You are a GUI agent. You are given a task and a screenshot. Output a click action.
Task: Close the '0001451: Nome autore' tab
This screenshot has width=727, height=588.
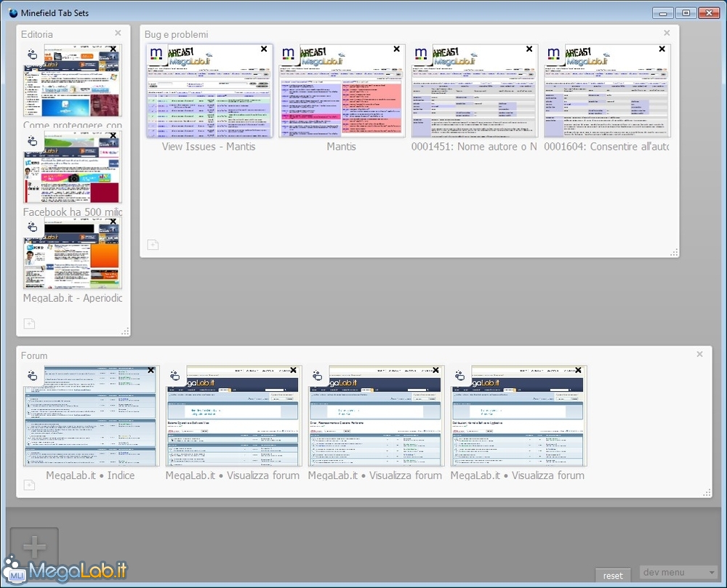coord(529,49)
